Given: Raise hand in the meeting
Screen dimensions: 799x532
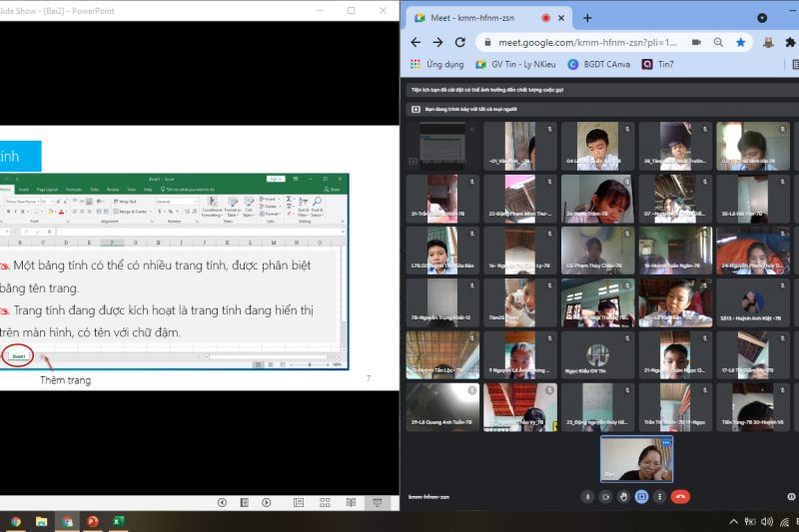Looking at the screenshot, I should tap(623, 496).
